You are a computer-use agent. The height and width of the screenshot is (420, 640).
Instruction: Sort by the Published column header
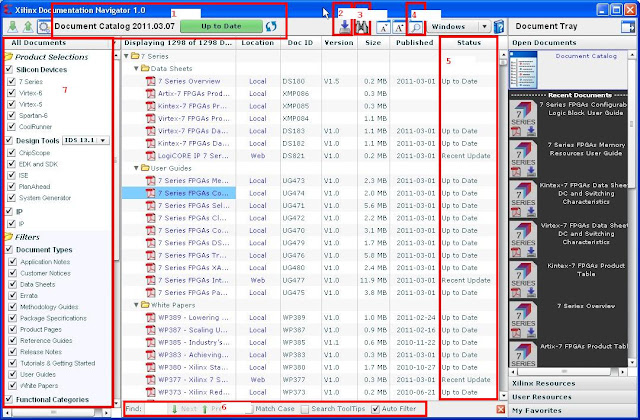pos(414,43)
